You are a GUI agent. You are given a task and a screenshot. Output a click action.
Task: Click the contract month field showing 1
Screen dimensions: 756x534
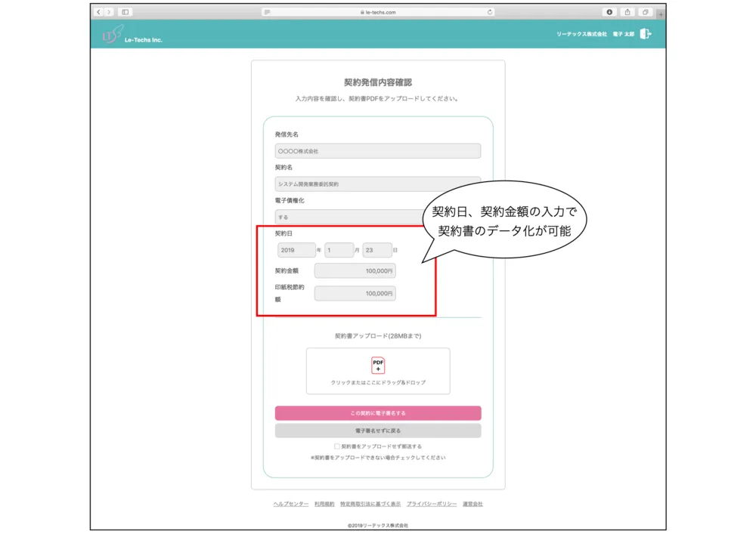(x=339, y=250)
